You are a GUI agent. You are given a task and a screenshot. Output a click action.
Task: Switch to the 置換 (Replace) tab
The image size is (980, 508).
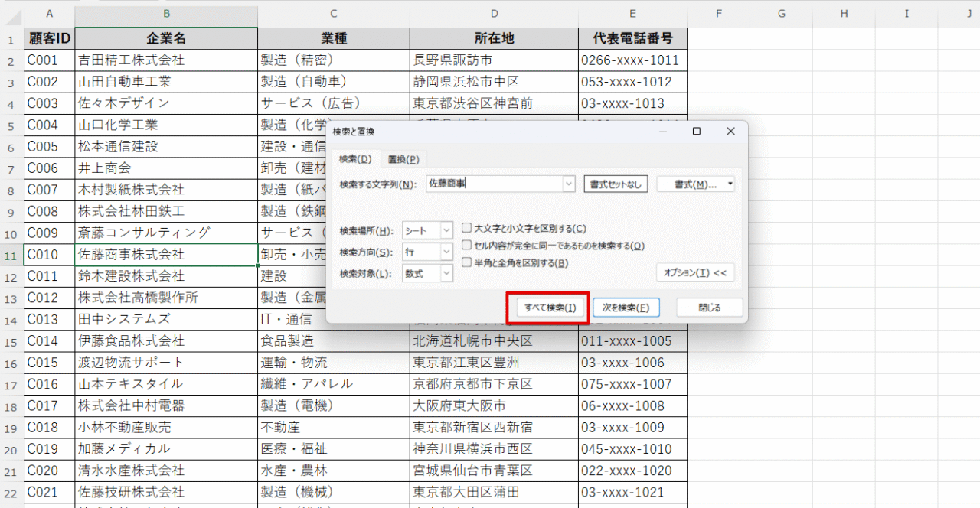tap(403, 159)
